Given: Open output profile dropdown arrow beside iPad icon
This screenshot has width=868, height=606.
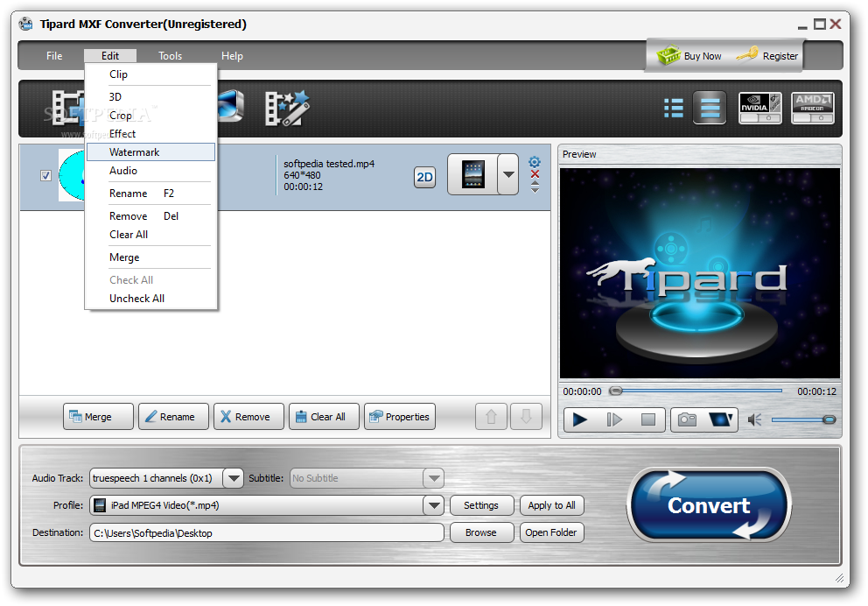Looking at the screenshot, I should (508, 174).
